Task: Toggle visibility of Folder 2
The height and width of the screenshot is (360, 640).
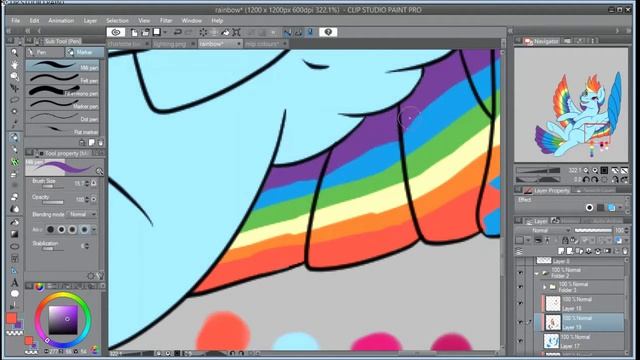Action: 520,273
